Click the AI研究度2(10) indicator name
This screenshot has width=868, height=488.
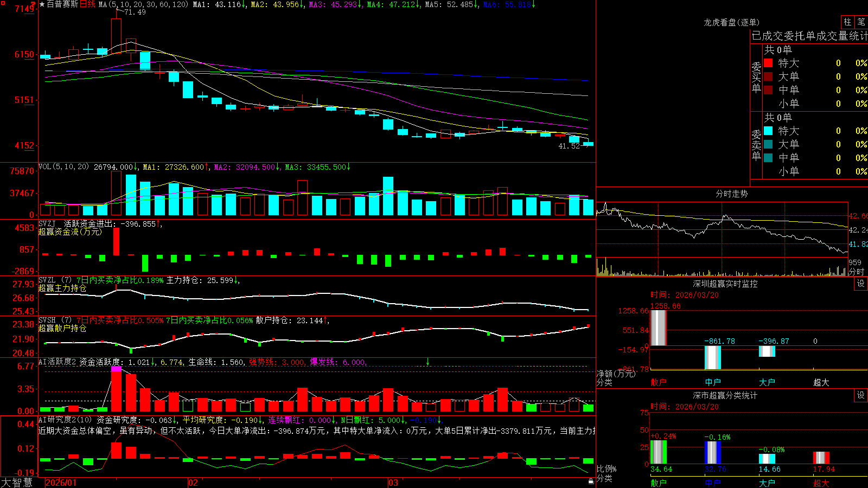tap(65, 420)
